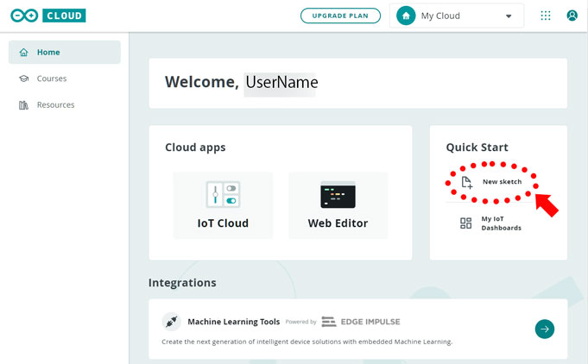
Task: Click the New sketch file-plus icon
Action: pos(467,182)
